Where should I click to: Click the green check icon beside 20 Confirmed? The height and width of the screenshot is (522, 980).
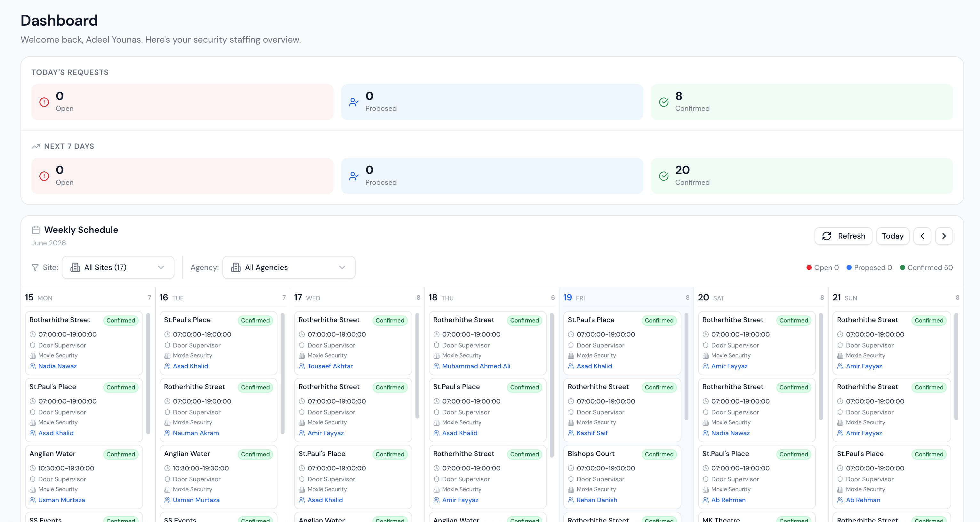pos(664,176)
